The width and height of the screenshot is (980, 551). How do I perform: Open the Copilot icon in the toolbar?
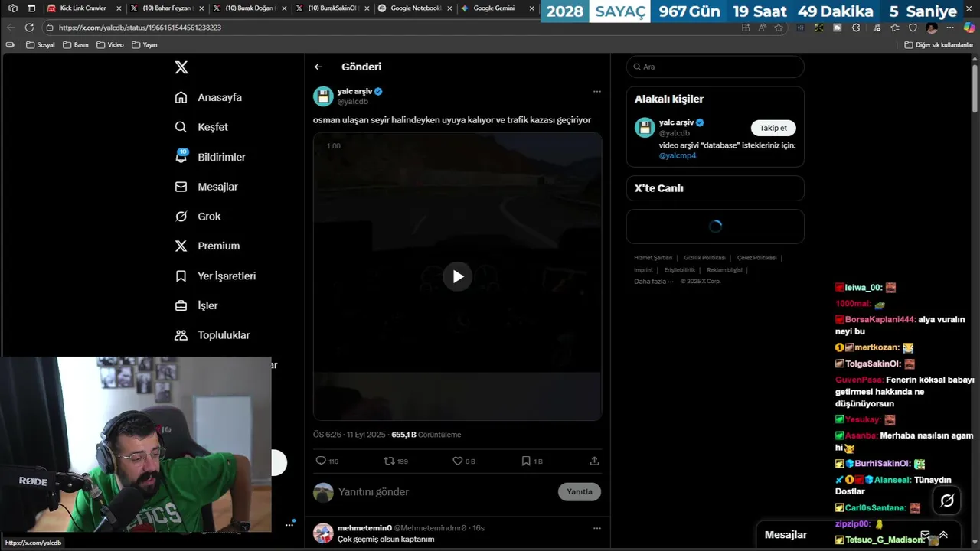click(969, 28)
